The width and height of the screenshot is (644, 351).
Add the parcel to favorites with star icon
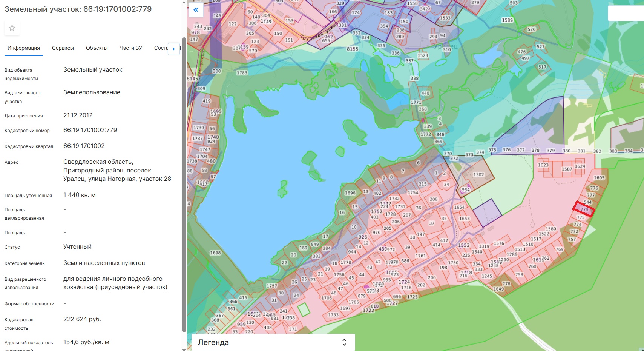tap(12, 28)
